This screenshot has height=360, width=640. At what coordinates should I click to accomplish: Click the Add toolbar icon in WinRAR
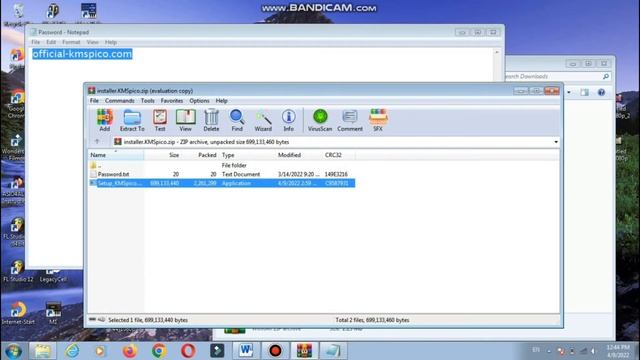point(104,120)
